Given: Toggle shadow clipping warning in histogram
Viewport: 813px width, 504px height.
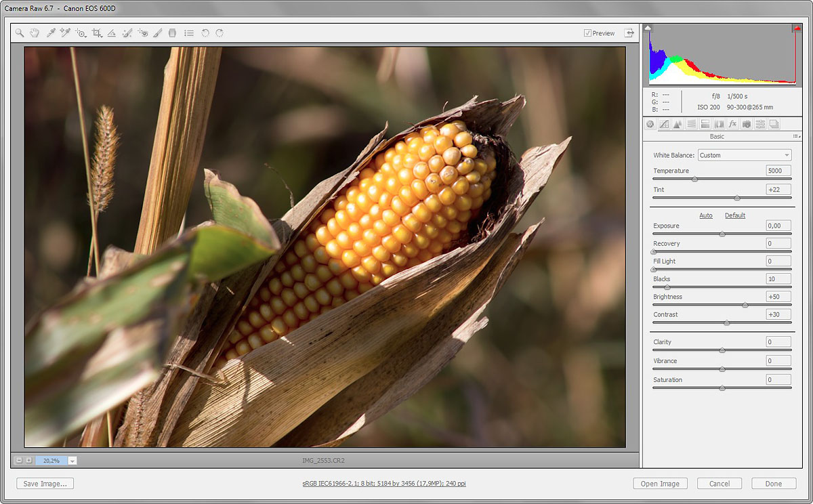Looking at the screenshot, I should 648,28.
